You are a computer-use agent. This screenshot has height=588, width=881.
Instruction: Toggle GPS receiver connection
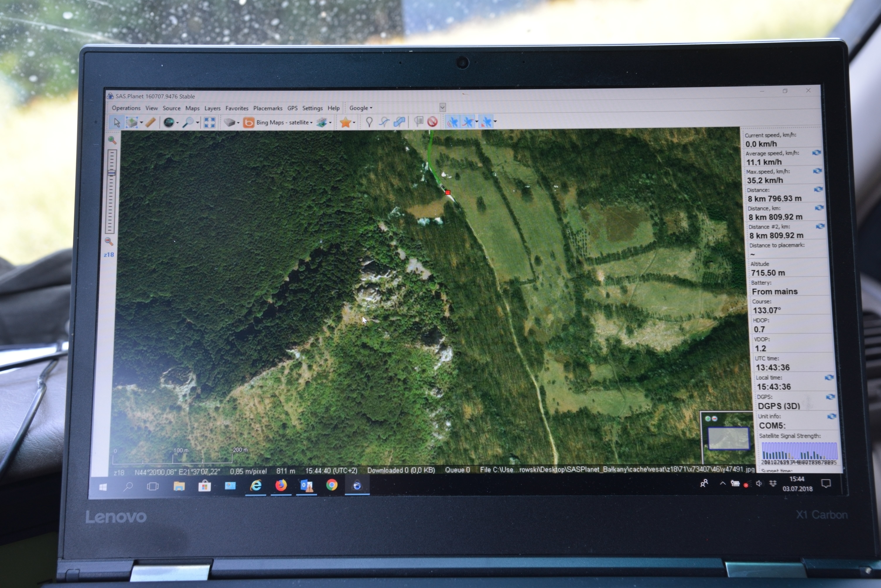click(452, 122)
